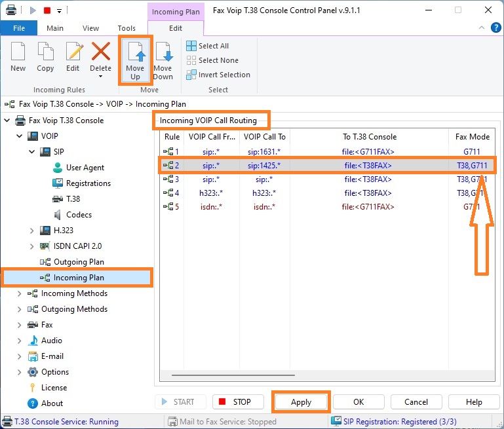Expand the E-mail tree node
This screenshot has width=504, height=429.
tap(19, 356)
